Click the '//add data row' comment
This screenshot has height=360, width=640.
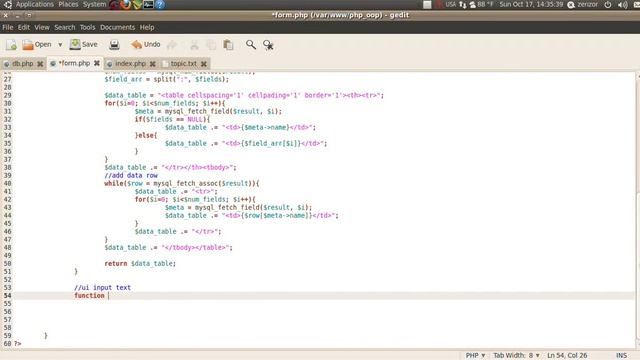(131, 176)
